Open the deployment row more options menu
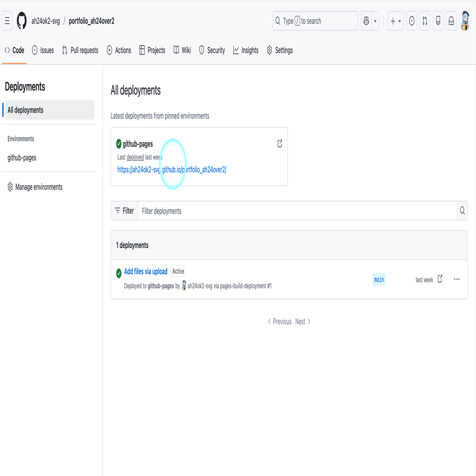 pos(457,279)
